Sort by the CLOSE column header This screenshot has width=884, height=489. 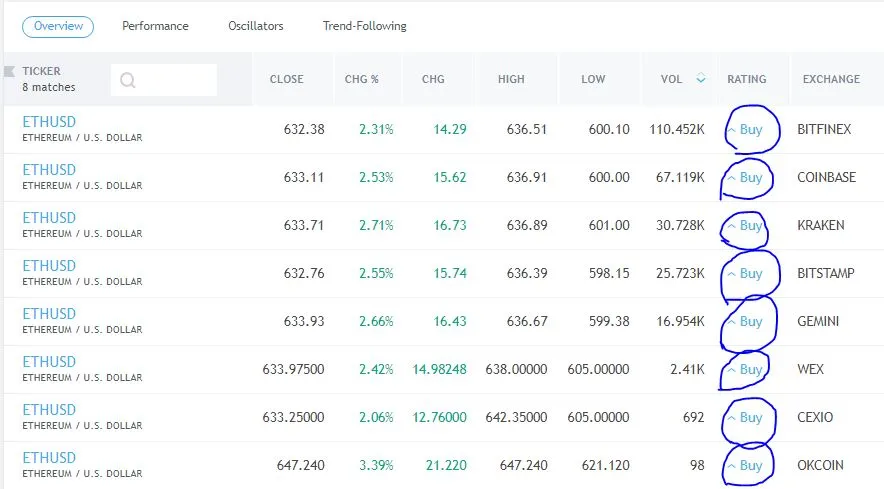[286, 79]
